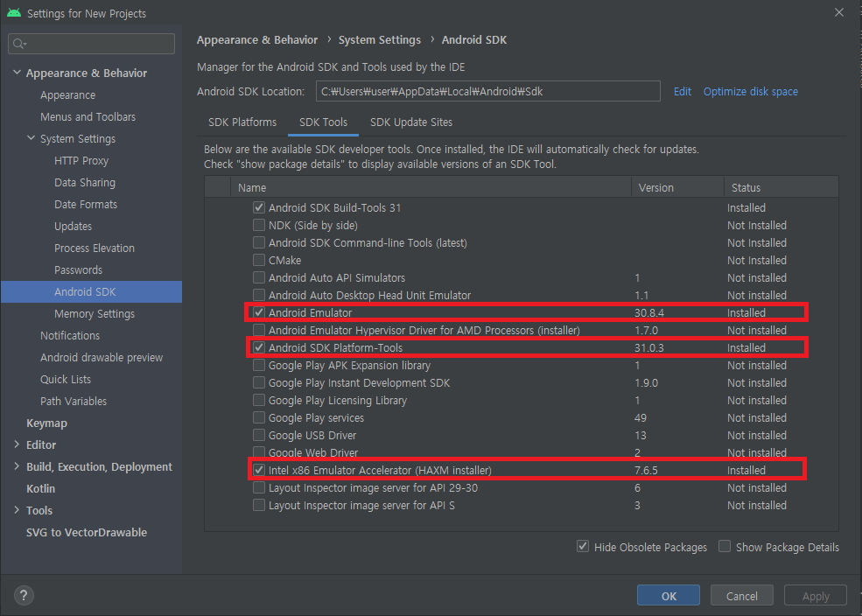Image resolution: width=862 pixels, height=616 pixels.
Task: Click Appearance & Behavior breadcrumb
Action: [x=257, y=40]
